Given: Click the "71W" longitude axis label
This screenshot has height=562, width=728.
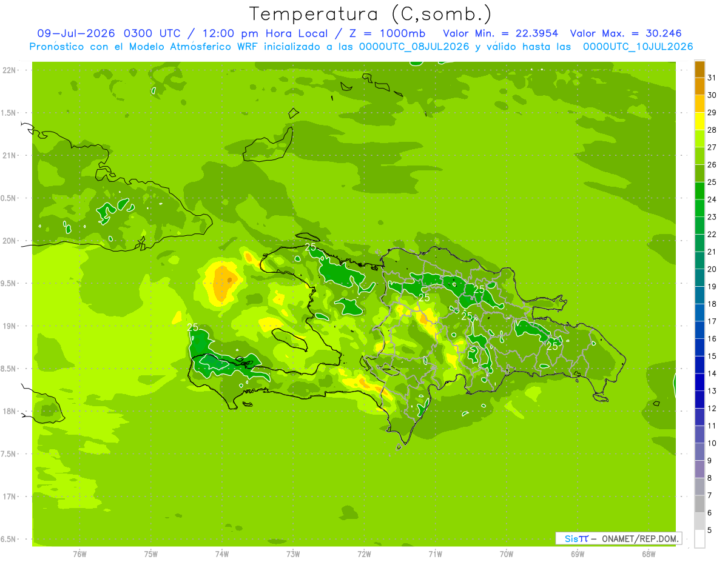Looking at the screenshot, I should [435, 554].
